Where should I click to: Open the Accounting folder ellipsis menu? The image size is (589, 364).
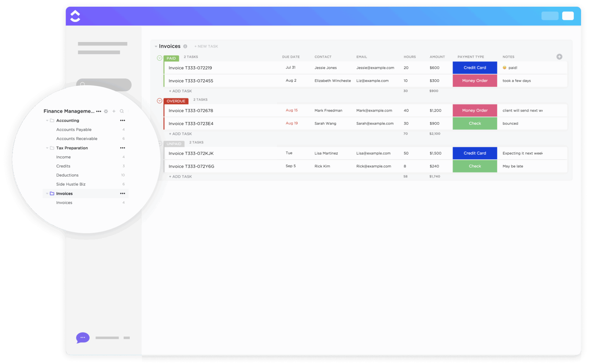point(122,121)
